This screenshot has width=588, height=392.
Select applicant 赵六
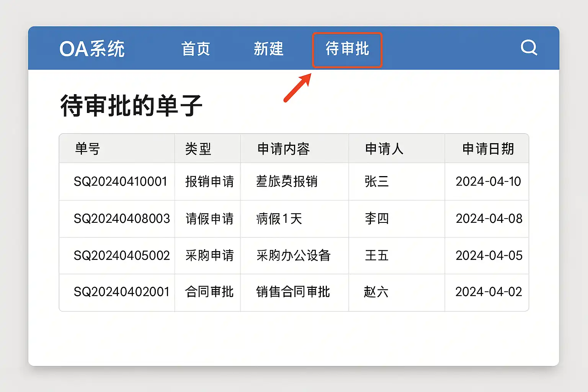click(x=376, y=292)
